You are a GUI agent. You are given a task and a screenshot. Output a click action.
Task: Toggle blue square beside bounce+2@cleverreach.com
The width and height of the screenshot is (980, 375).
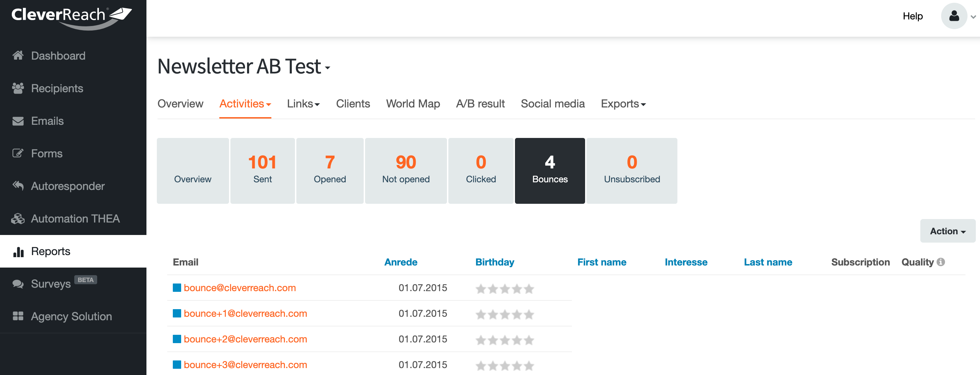[x=177, y=339]
